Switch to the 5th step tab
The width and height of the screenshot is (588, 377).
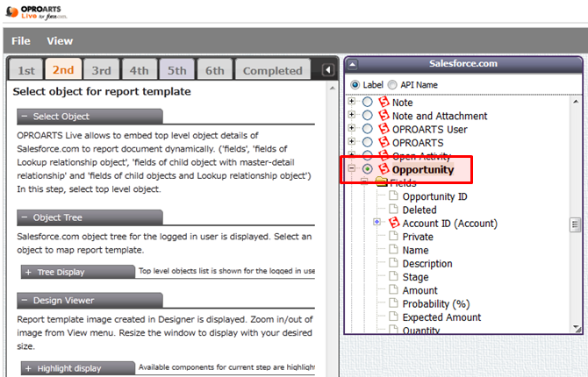click(176, 70)
